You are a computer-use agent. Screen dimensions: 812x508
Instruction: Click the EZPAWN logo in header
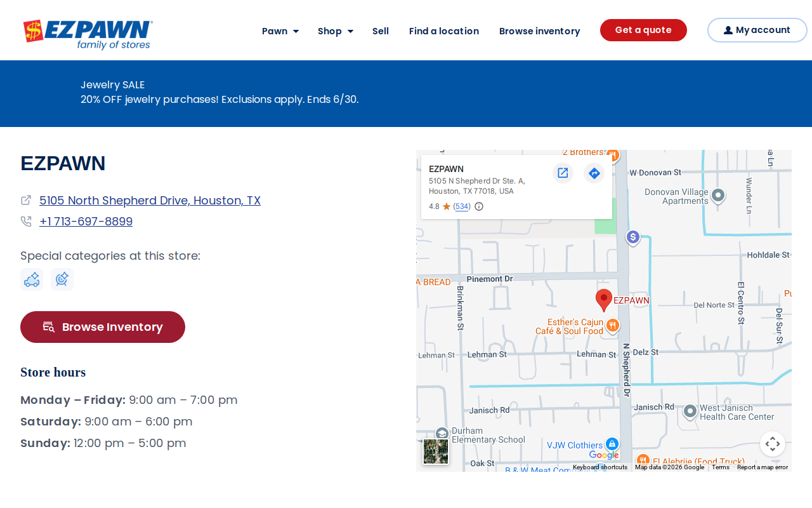tap(88, 34)
